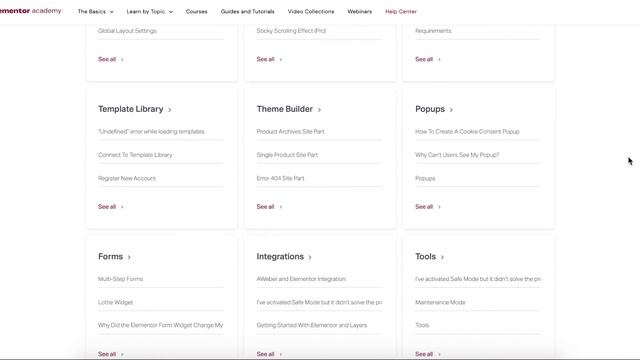
Task: Click chevron next to Popups heading
Action: tap(451, 110)
